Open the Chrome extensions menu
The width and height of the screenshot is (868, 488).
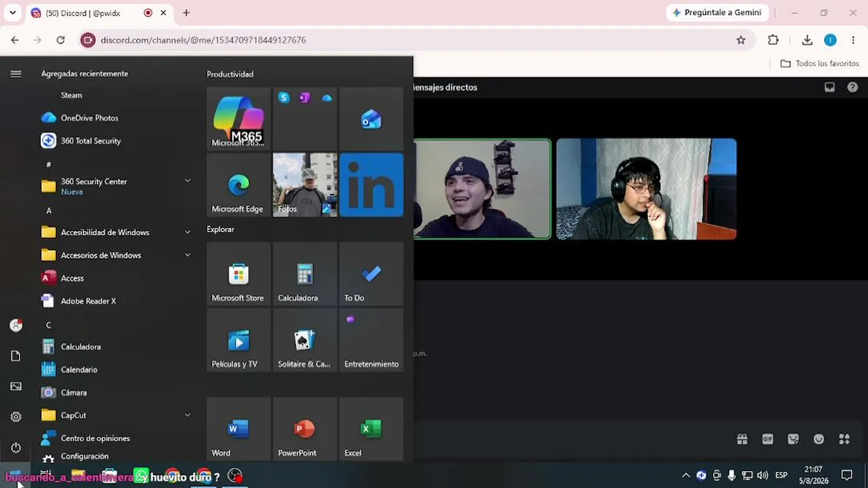click(x=773, y=40)
